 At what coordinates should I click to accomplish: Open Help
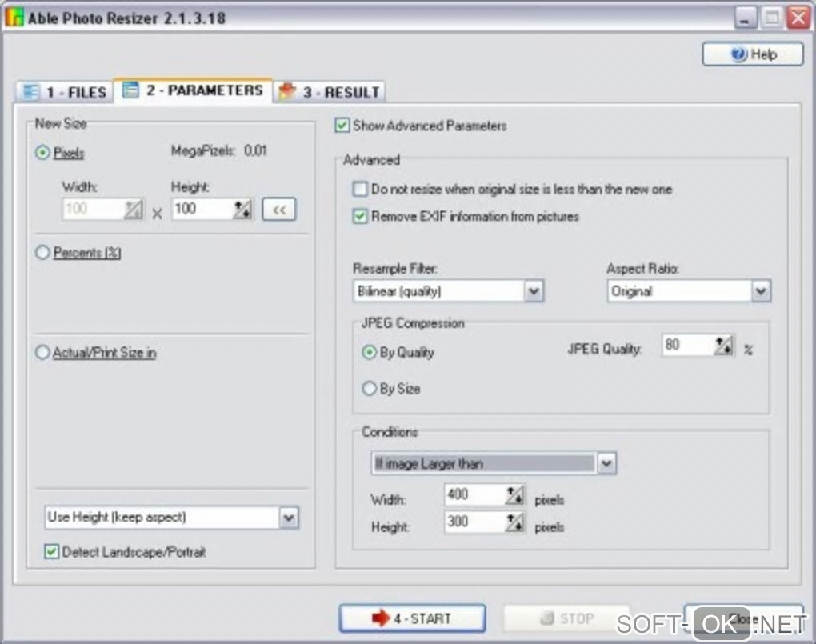click(753, 54)
